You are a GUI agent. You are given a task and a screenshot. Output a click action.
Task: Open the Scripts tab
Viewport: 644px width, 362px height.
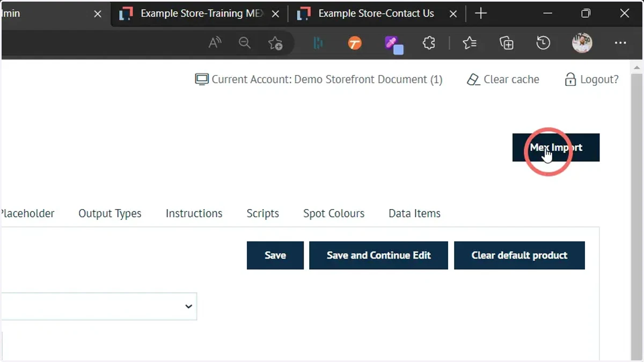(262, 213)
